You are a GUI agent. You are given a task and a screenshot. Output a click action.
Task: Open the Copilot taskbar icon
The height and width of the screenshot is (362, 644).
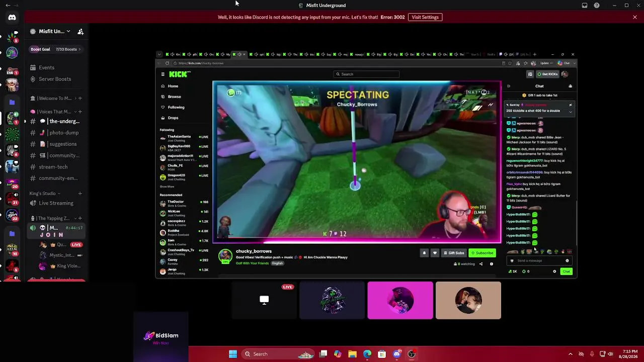click(338, 354)
